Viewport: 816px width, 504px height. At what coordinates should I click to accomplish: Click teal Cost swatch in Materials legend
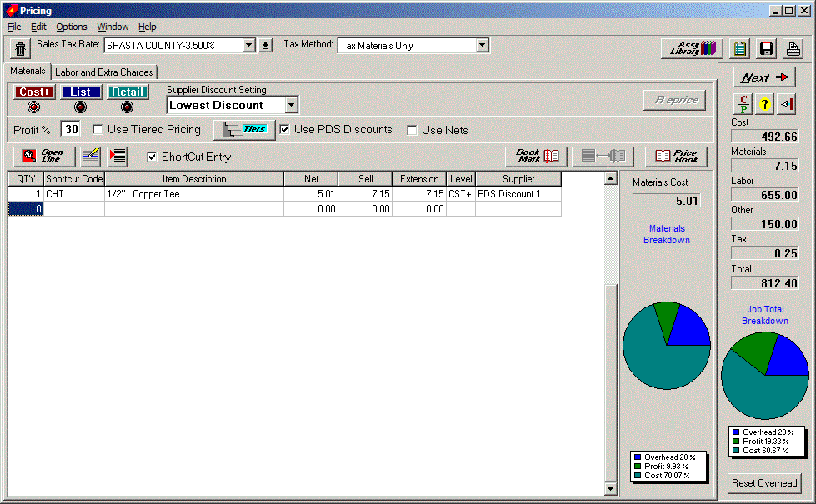click(x=638, y=476)
